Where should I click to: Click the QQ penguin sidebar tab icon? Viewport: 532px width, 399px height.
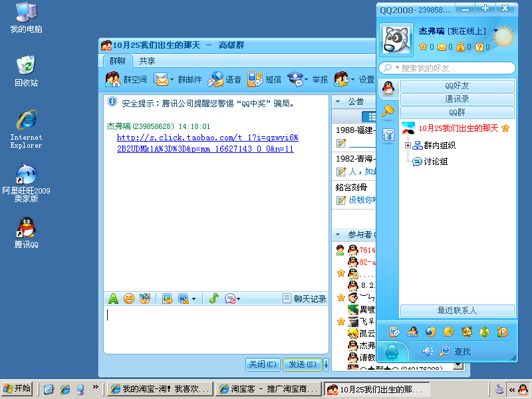(x=388, y=88)
